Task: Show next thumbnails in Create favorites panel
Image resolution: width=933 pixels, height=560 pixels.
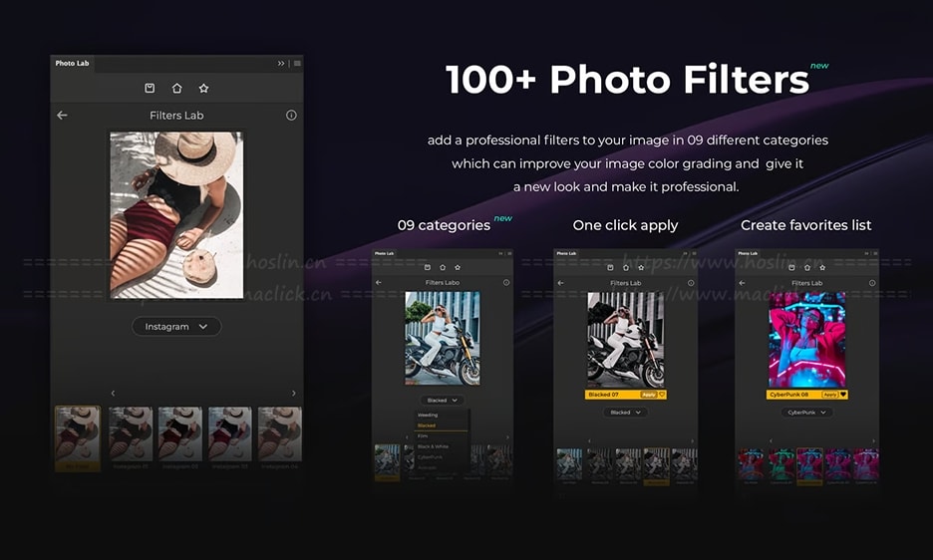Action: (873, 441)
